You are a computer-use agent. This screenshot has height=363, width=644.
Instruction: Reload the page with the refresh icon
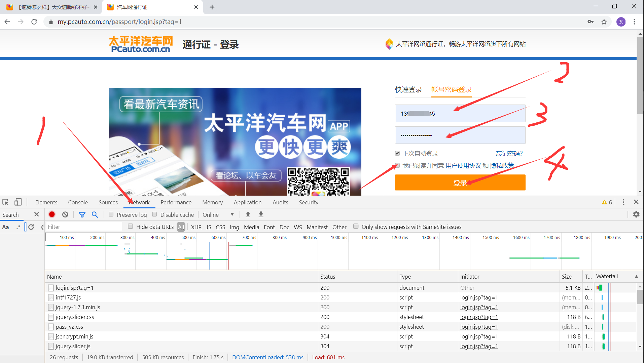click(x=34, y=22)
